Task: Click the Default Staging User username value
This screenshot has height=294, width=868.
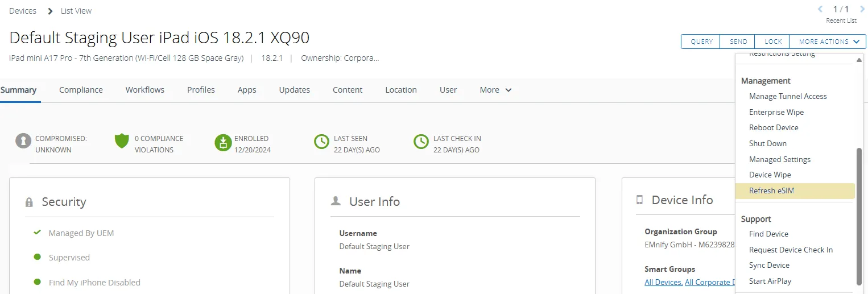Action: pos(374,246)
